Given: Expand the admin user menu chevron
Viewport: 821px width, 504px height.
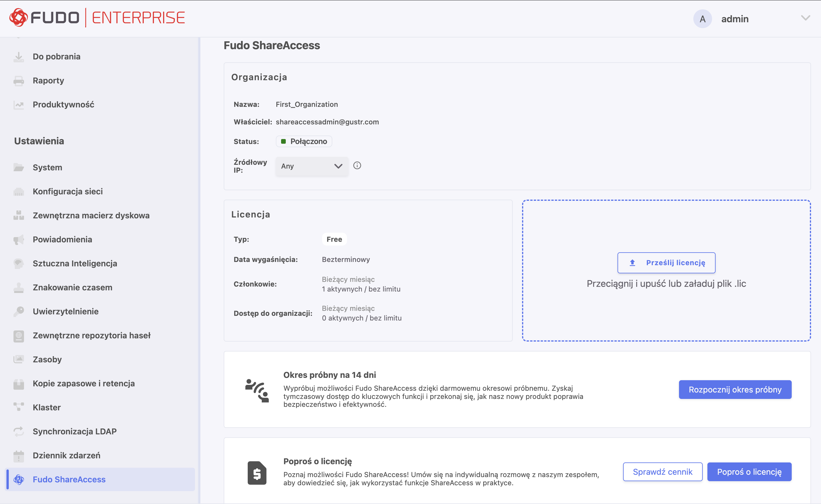Looking at the screenshot, I should coord(805,18).
